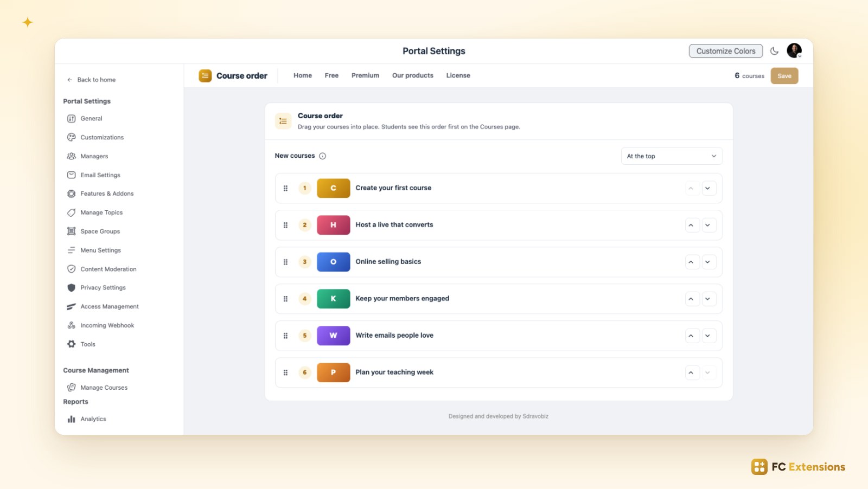Switch to the Our products tab
Image resolution: width=868 pixels, height=489 pixels.
413,76
